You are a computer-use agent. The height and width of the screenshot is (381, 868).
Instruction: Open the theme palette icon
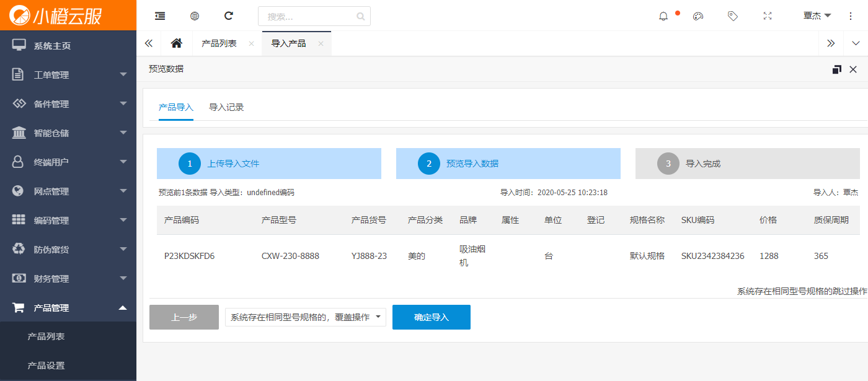click(698, 16)
